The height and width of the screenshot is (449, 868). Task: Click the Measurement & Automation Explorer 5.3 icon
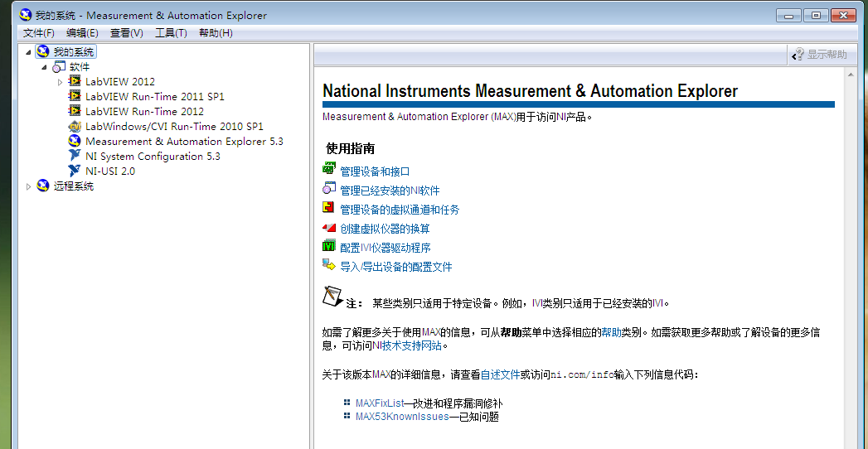(x=75, y=142)
